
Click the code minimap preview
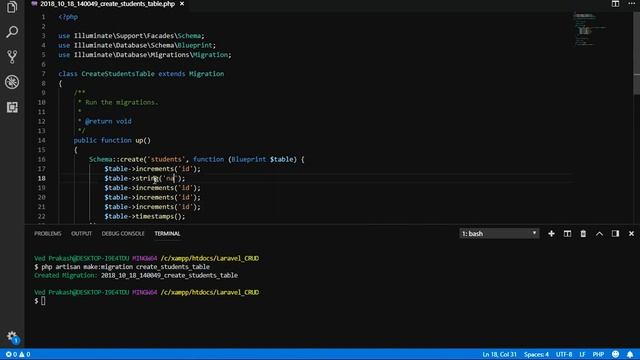[589, 29]
